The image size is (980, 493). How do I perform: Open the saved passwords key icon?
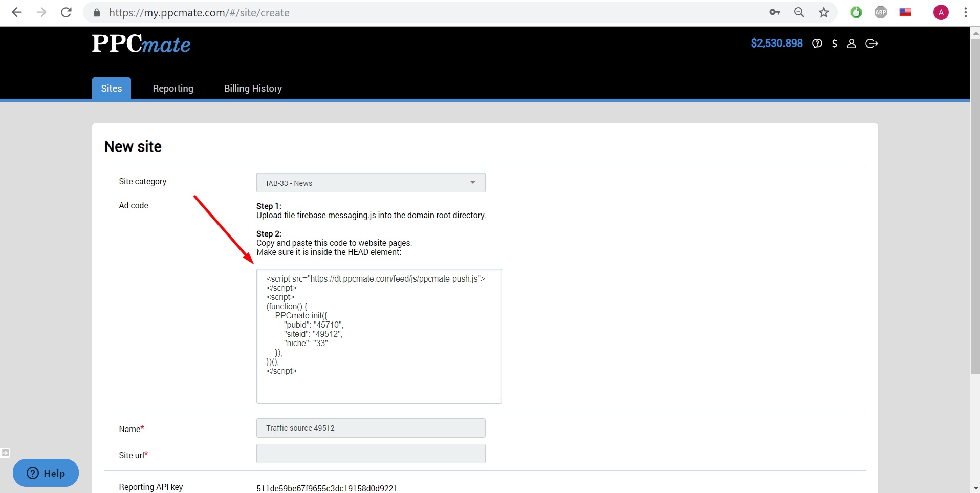click(x=775, y=13)
